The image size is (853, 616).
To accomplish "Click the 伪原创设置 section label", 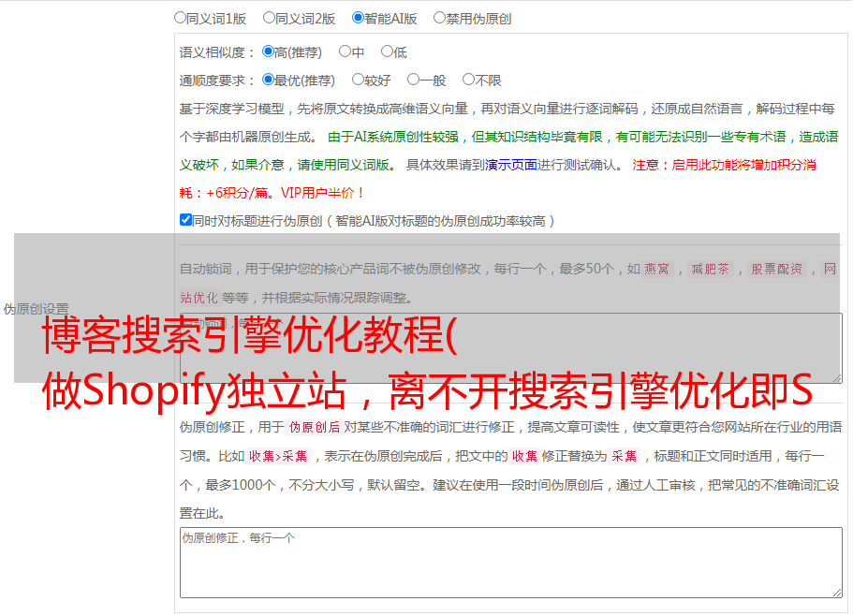I will [36, 309].
